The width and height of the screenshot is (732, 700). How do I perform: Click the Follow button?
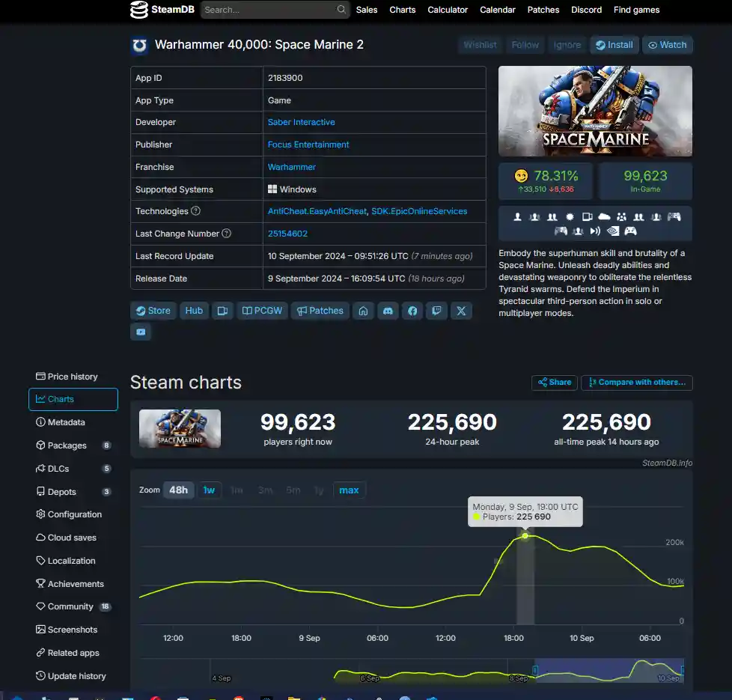tap(525, 45)
